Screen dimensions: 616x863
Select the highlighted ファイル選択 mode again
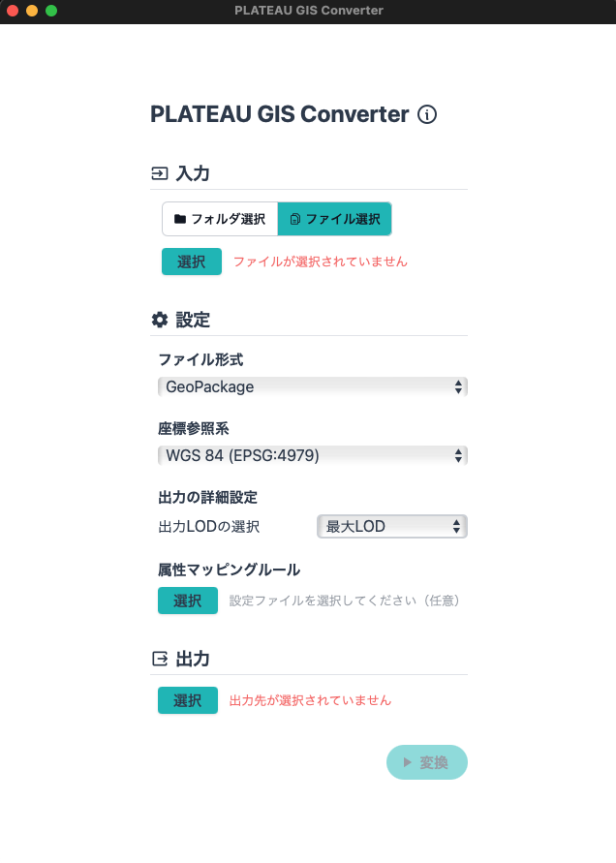point(335,219)
